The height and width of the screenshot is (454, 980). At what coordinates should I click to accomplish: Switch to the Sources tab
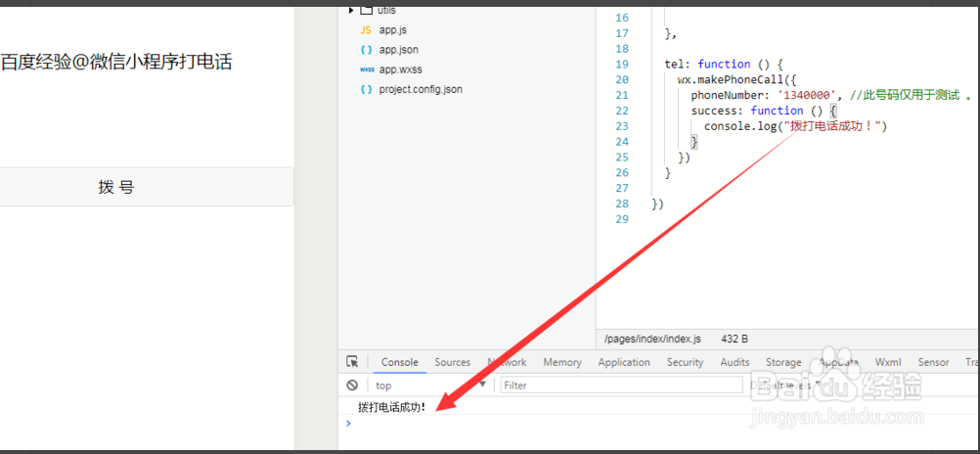click(x=453, y=362)
